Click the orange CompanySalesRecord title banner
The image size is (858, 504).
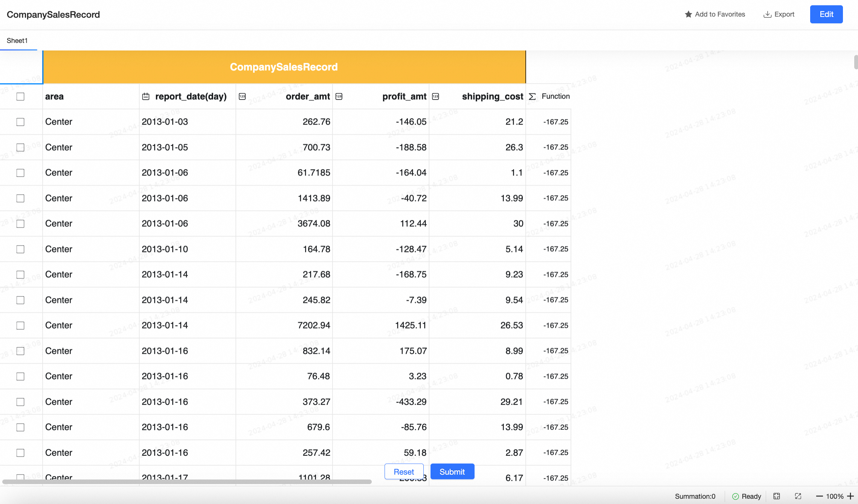coord(284,67)
